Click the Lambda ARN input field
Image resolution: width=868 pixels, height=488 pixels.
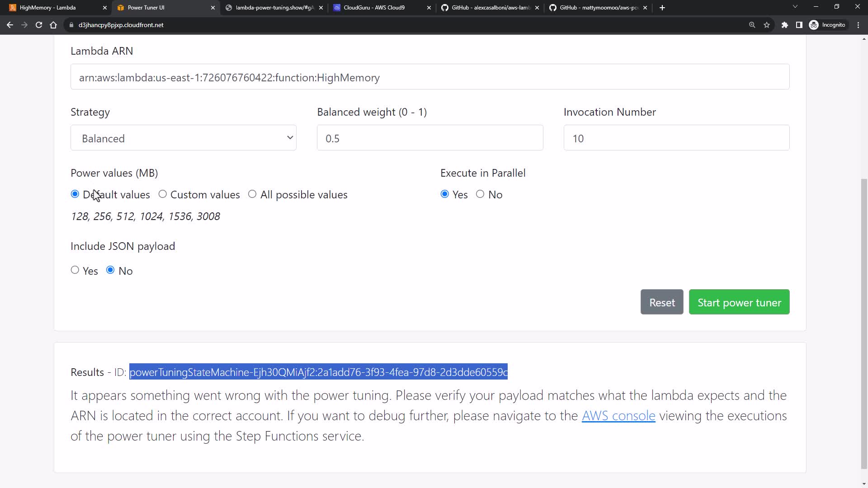pyautogui.click(x=429, y=77)
